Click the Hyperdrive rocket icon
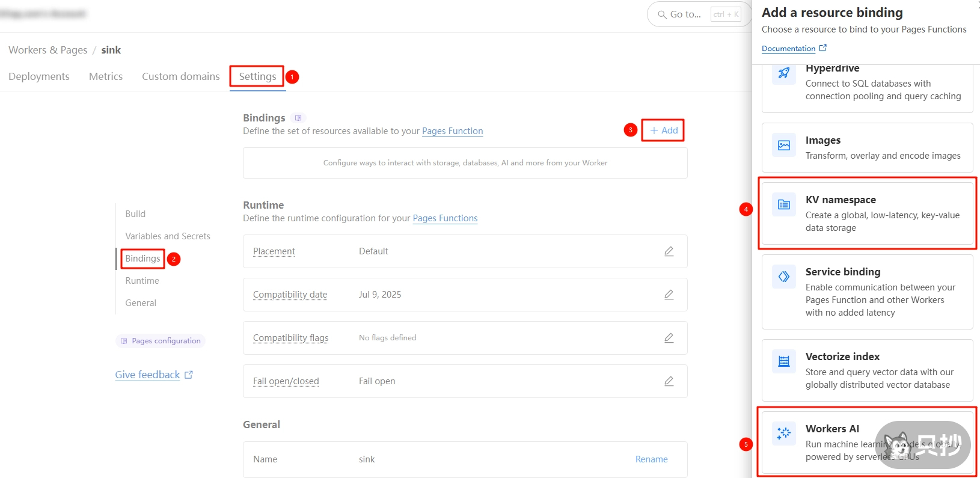The height and width of the screenshot is (478, 980). (784, 73)
